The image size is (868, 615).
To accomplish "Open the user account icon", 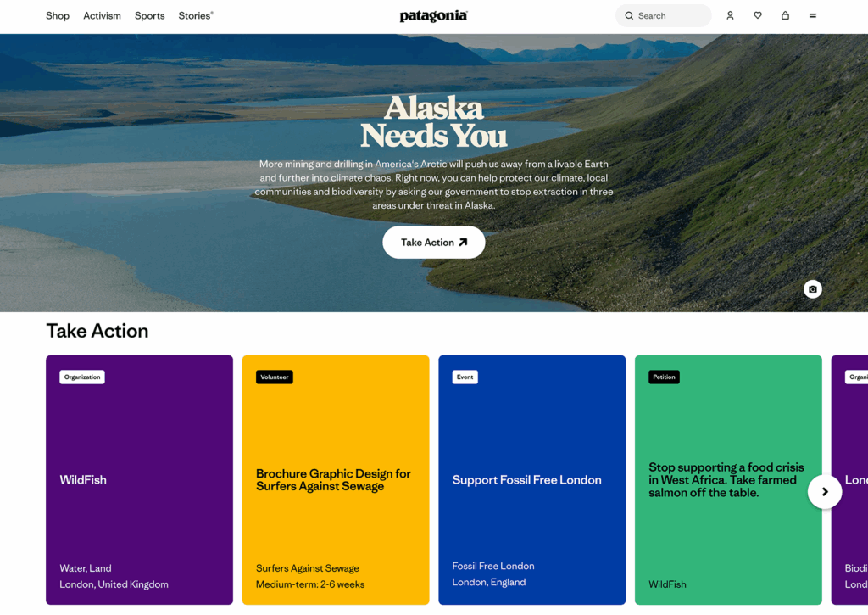I will [730, 15].
